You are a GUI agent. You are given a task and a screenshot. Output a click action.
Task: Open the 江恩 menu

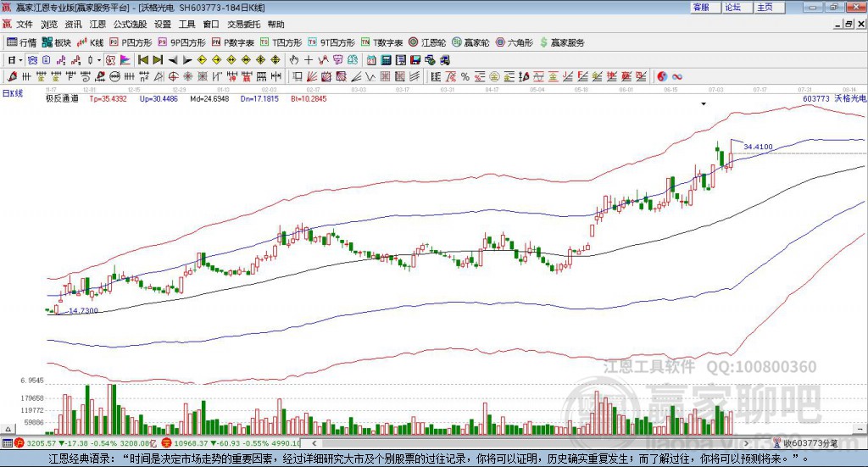(x=97, y=25)
